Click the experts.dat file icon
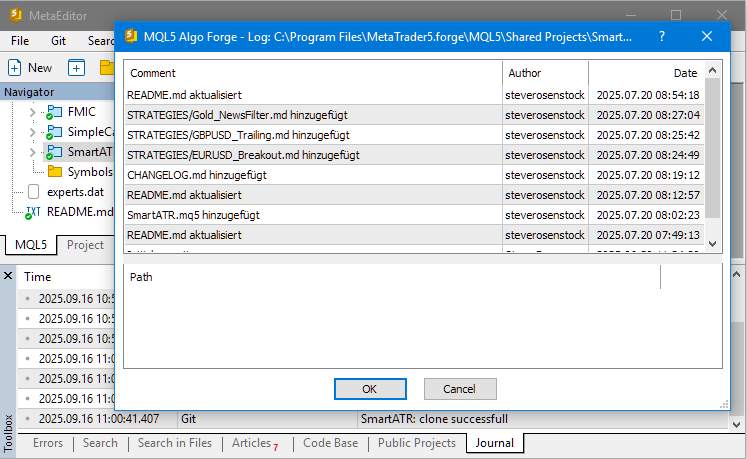747x459 pixels. click(x=33, y=192)
